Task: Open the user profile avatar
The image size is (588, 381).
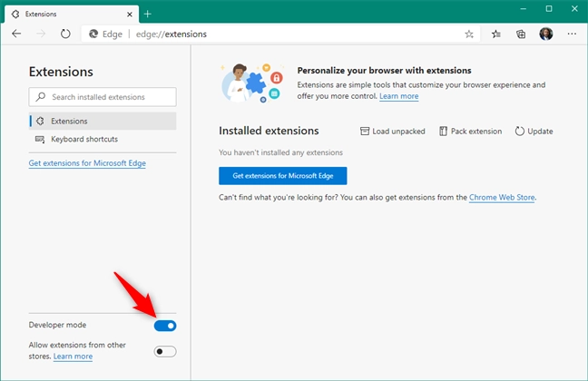Action: 546,34
